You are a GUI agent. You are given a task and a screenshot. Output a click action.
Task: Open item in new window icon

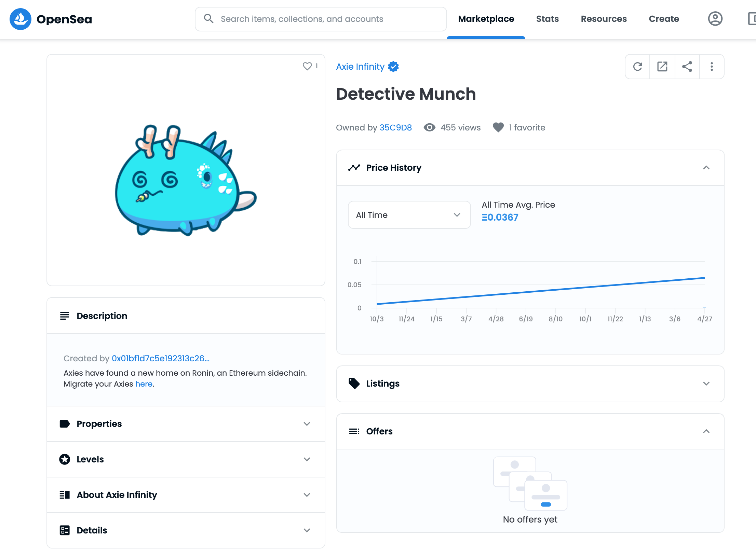[662, 67]
